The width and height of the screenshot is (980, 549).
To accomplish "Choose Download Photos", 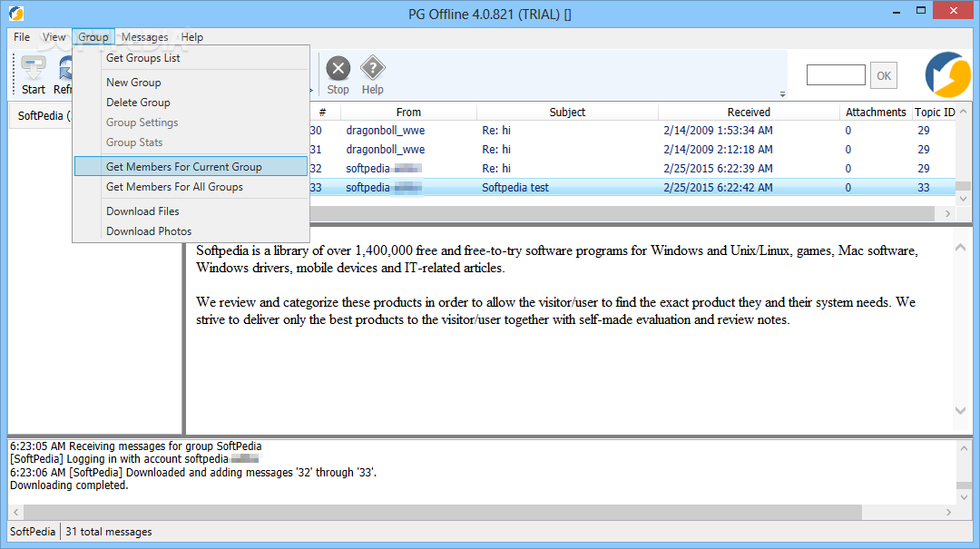I will point(191,230).
